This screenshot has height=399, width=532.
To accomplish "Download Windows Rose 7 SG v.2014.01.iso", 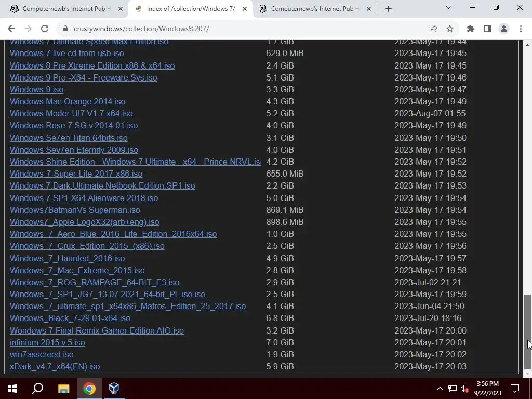I will pos(74,126).
